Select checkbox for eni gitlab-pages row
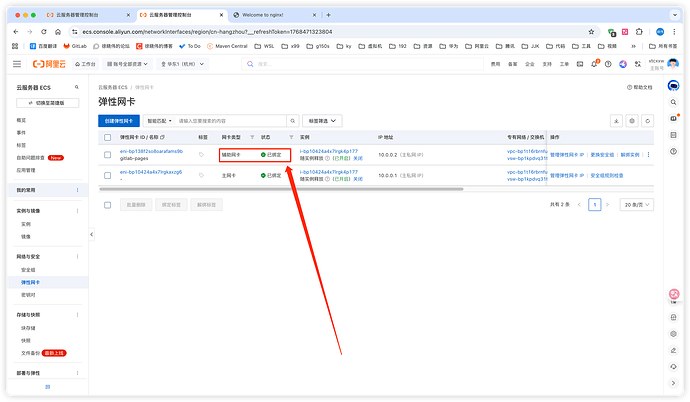Screen dimensions: 690x402 pos(108,154)
